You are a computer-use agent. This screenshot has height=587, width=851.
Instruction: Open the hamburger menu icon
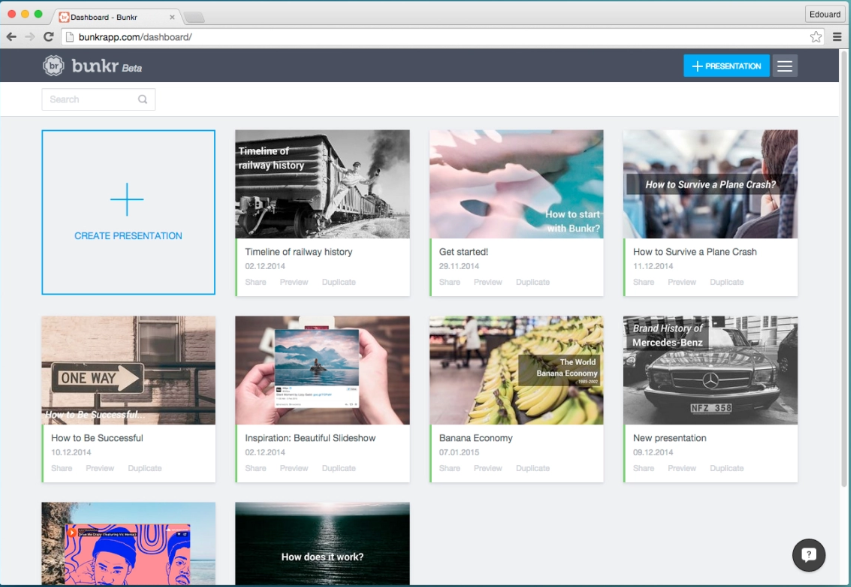pos(785,65)
